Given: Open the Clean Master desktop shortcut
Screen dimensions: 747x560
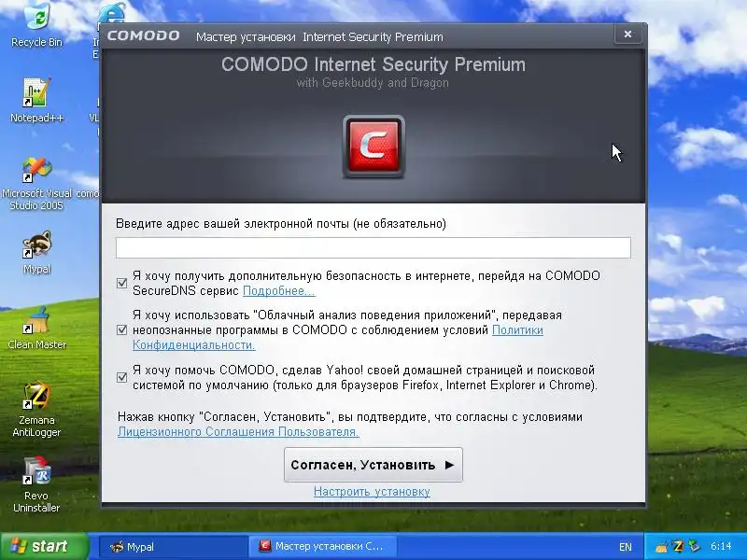Looking at the screenshot, I should click(36, 328).
